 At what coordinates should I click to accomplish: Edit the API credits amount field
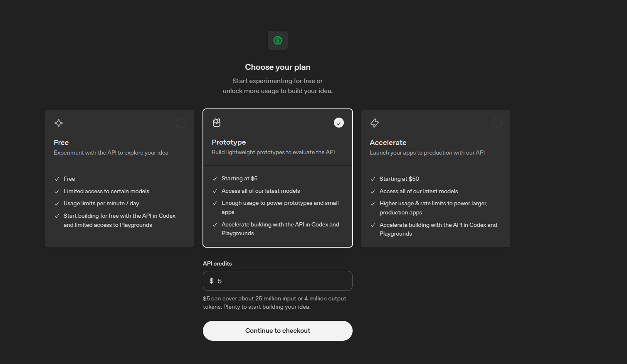(278, 281)
